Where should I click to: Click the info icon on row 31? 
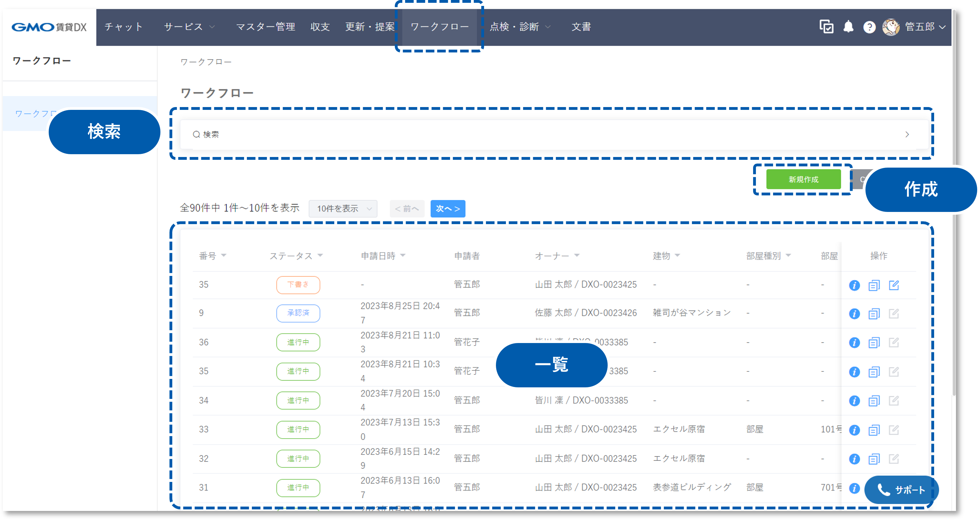click(x=854, y=488)
